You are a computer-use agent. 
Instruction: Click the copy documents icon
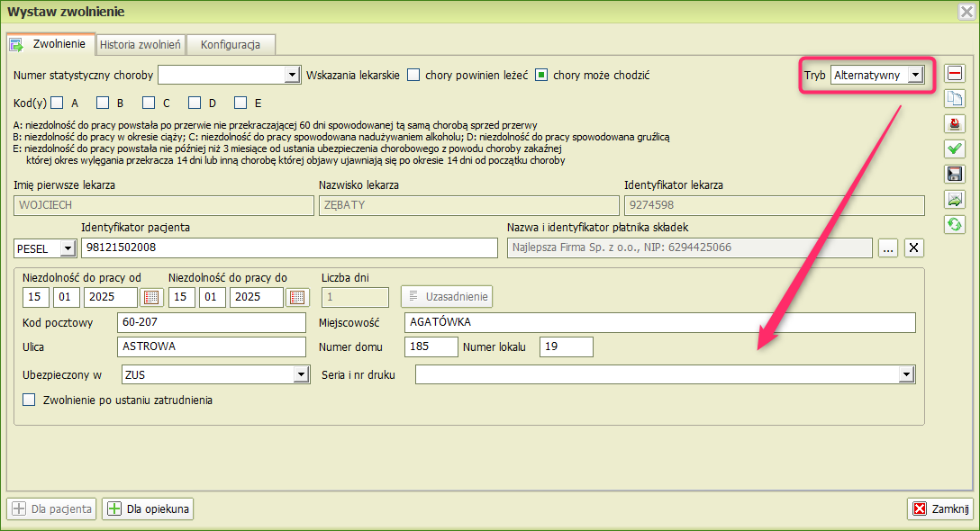954,99
